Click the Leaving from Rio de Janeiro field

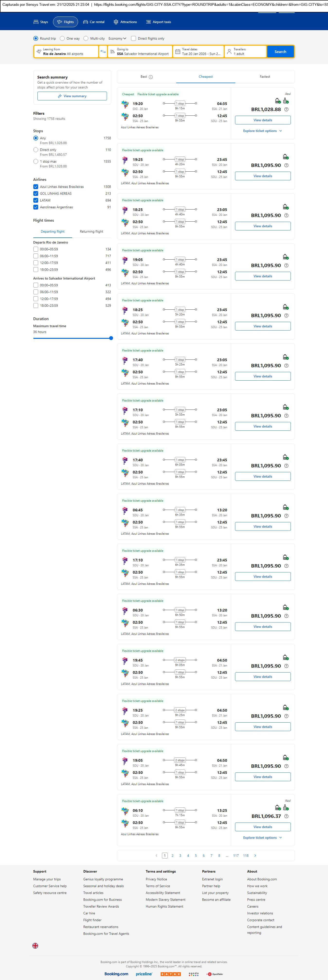pyautogui.click(x=66, y=52)
